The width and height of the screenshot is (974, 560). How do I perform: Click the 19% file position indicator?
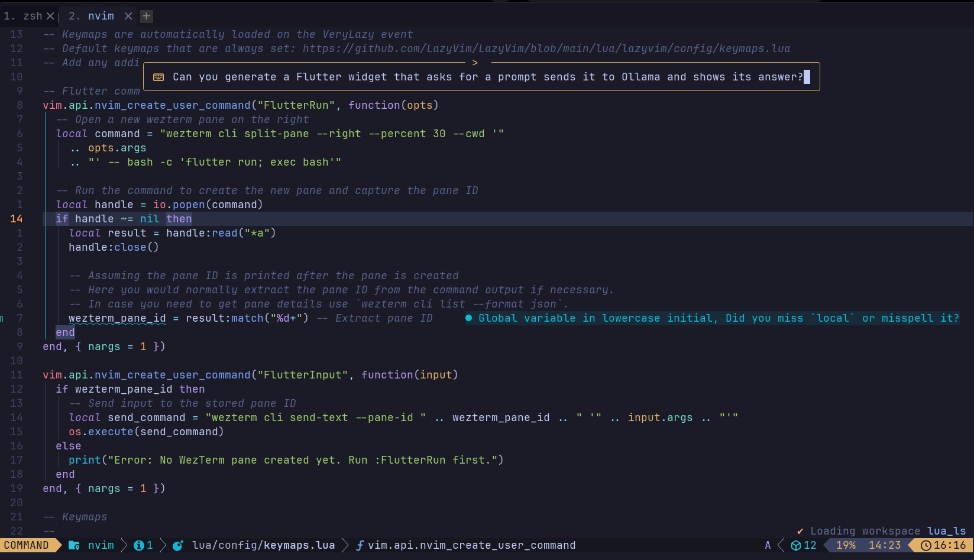pos(846,545)
